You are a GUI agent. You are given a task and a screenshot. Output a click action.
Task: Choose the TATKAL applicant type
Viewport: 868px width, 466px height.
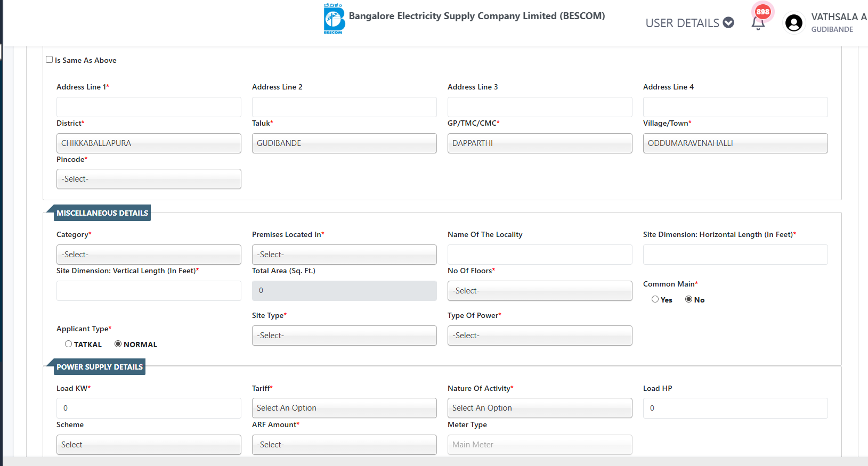pyautogui.click(x=68, y=344)
